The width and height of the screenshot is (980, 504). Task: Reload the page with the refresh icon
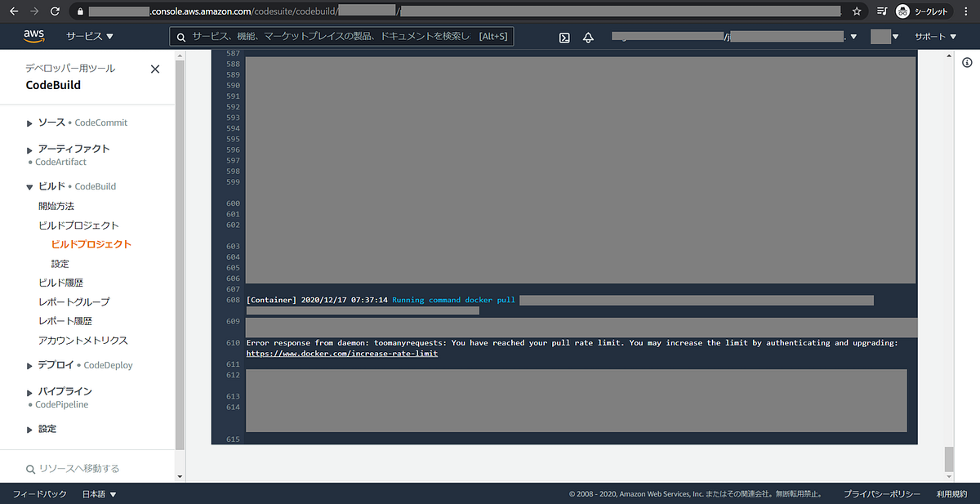tap(54, 11)
